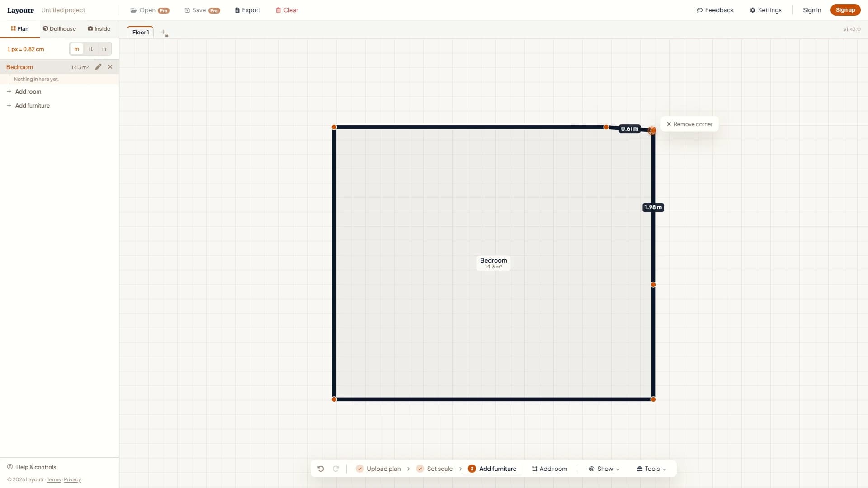868x488 pixels.
Task: Click the Bedroom label on the canvas
Action: pyautogui.click(x=493, y=263)
